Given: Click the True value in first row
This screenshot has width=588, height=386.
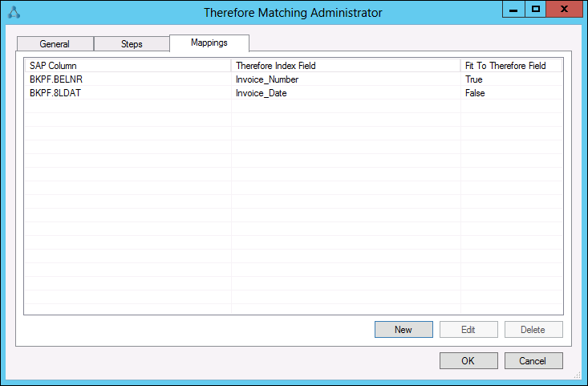Looking at the screenshot, I should (473, 79).
